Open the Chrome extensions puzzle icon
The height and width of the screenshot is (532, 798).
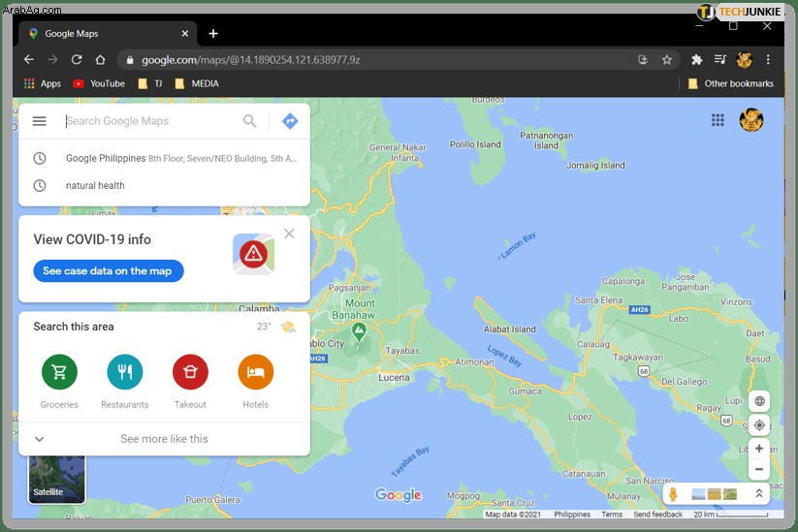coord(697,59)
